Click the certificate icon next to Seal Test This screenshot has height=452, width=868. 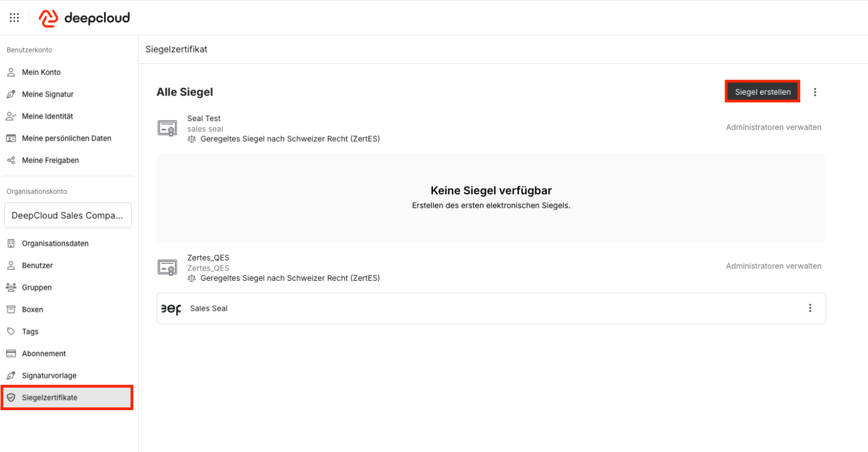[x=167, y=128]
